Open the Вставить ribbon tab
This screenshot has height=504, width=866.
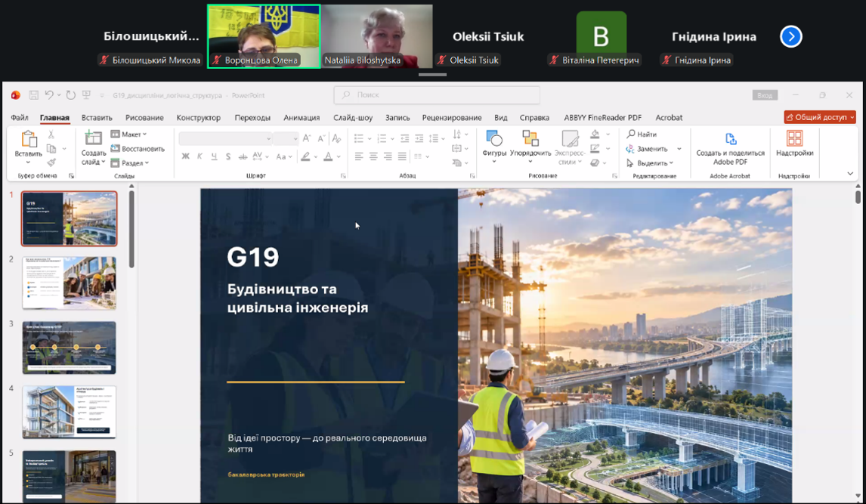click(97, 118)
